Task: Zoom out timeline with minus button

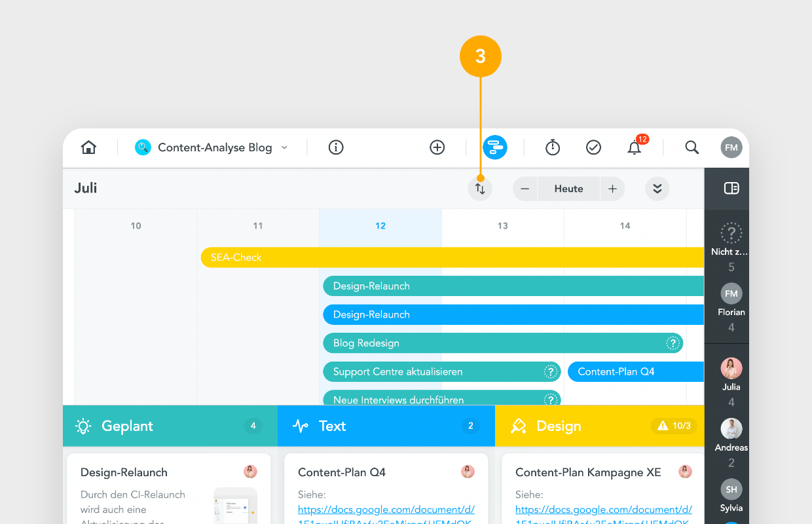Action: (525, 189)
